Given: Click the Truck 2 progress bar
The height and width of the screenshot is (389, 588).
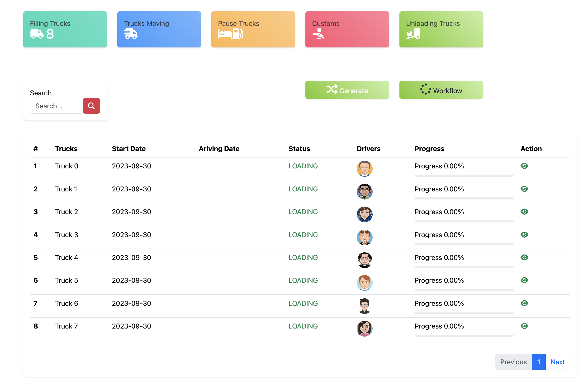Looking at the screenshot, I should coord(464,222).
